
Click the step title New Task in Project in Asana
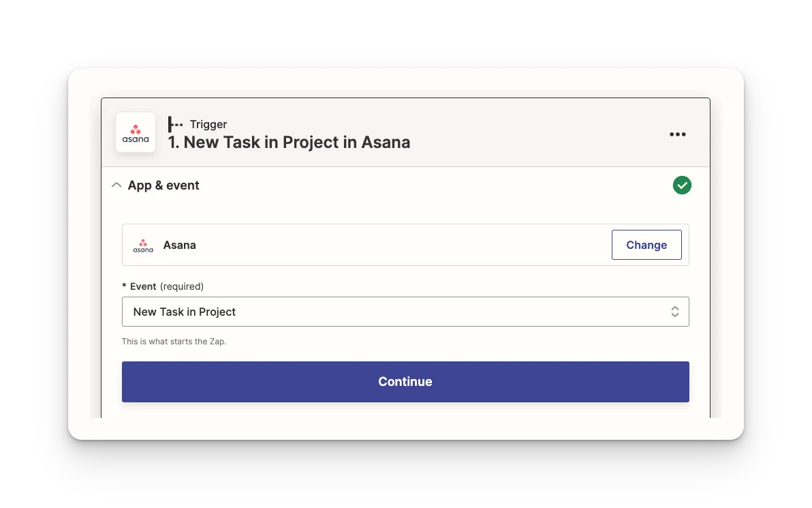tap(289, 142)
